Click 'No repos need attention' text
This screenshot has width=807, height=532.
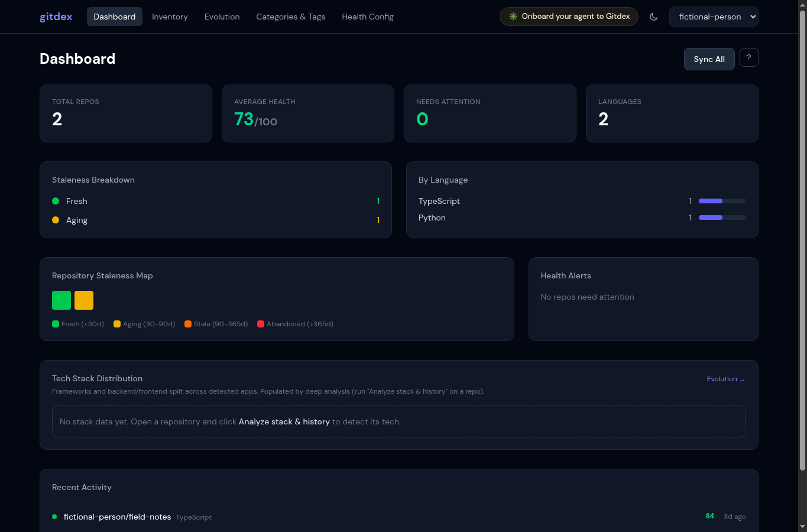tap(587, 297)
